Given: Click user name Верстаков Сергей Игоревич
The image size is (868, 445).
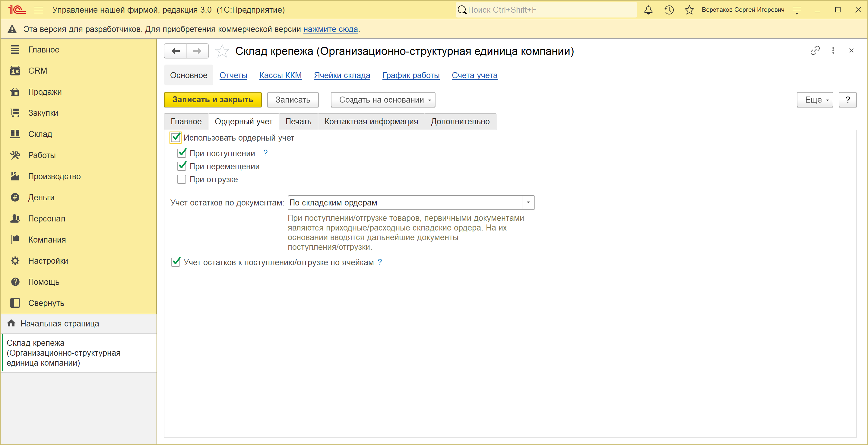Looking at the screenshot, I should (743, 10).
